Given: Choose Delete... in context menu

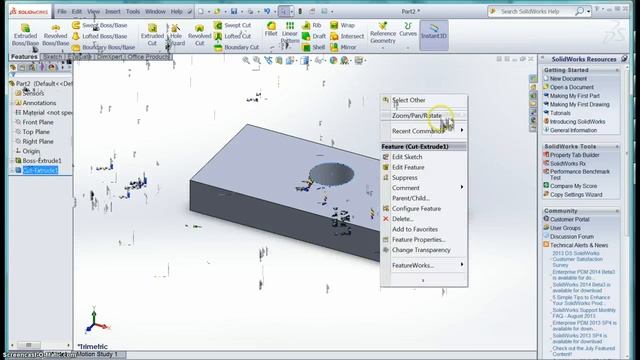Looking at the screenshot, I should (424, 219).
